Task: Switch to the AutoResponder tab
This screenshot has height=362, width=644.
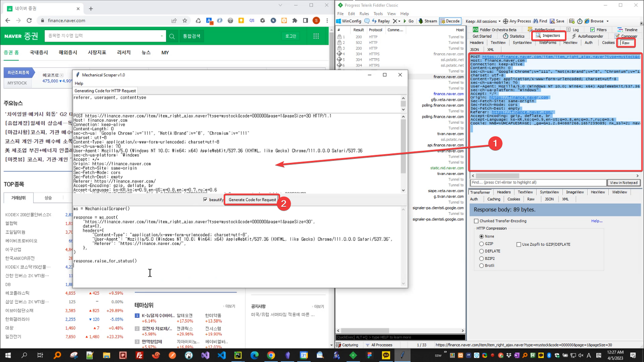Action: point(587,36)
